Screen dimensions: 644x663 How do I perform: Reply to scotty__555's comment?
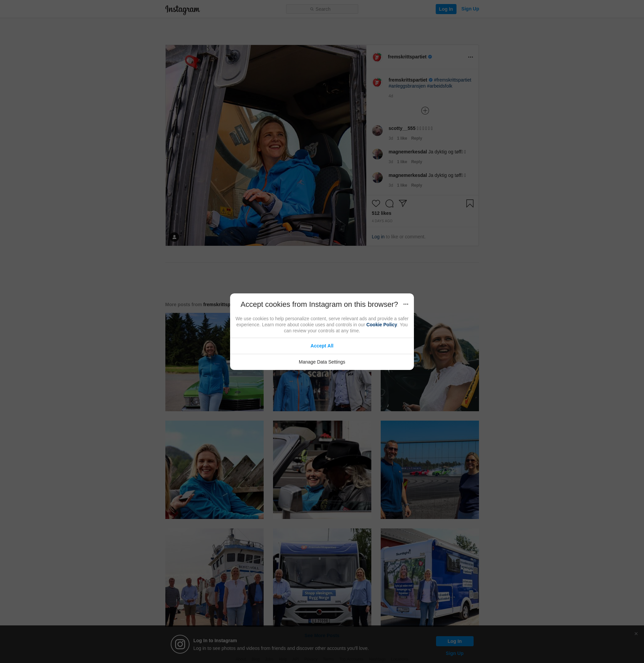416,138
